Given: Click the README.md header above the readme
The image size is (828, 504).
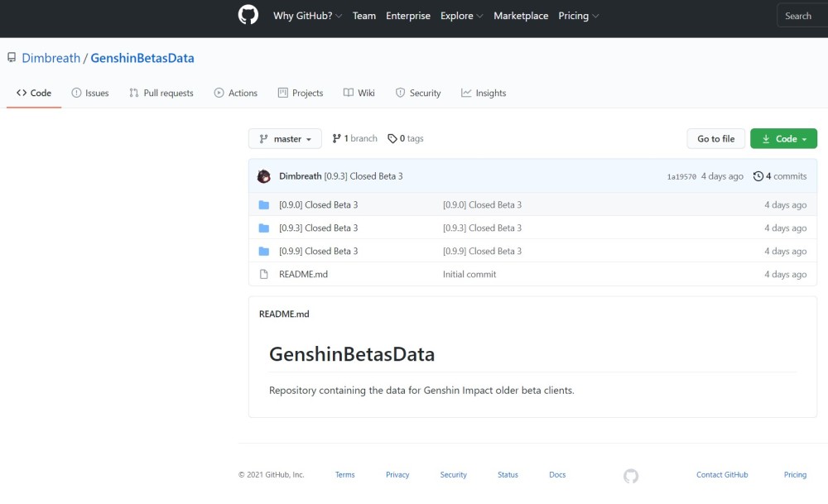Looking at the screenshot, I should tap(284, 314).
